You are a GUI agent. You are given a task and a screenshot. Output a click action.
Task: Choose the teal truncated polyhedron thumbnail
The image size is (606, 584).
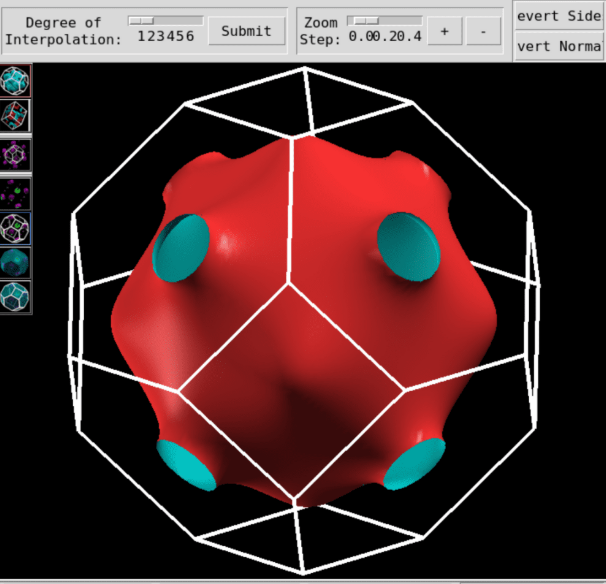click(x=15, y=296)
